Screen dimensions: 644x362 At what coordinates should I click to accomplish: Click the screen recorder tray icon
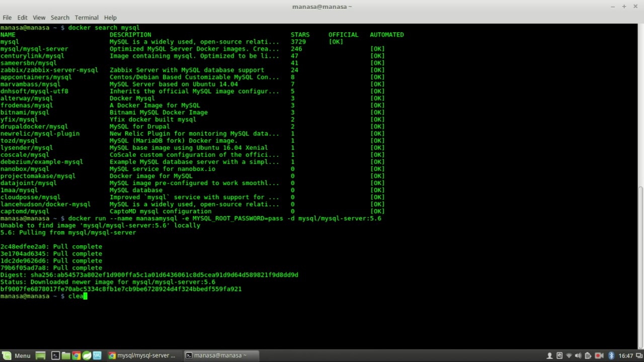[x=599, y=355]
